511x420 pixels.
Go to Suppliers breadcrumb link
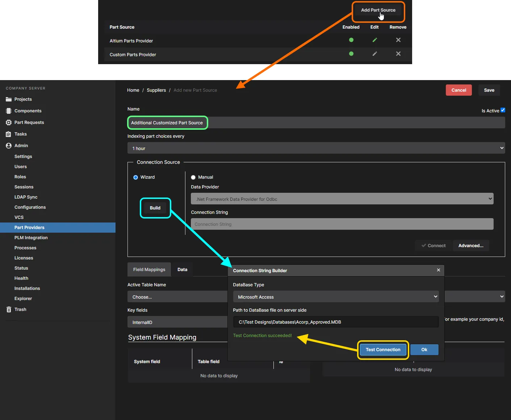pos(156,90)
